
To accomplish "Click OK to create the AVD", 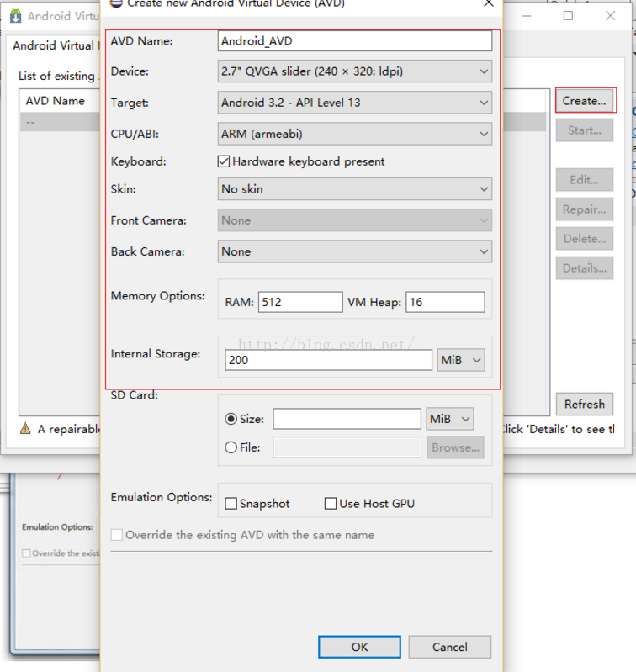I will (359, 647).
